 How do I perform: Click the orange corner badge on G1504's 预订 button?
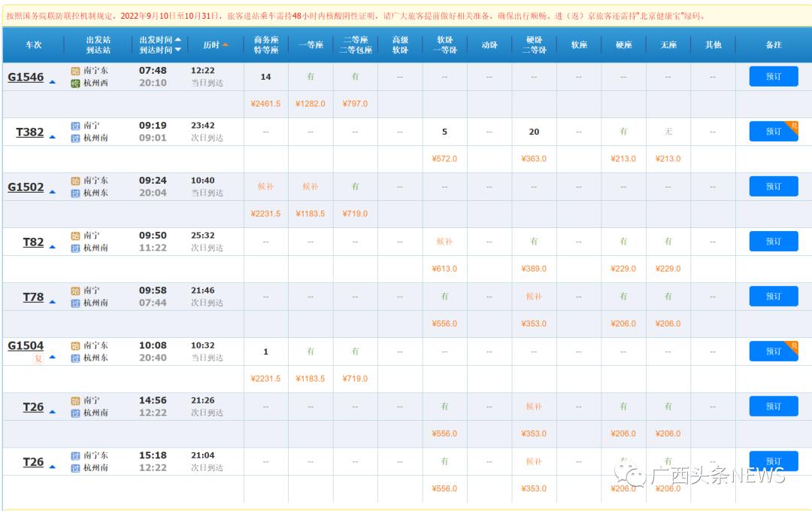[793, 346]
